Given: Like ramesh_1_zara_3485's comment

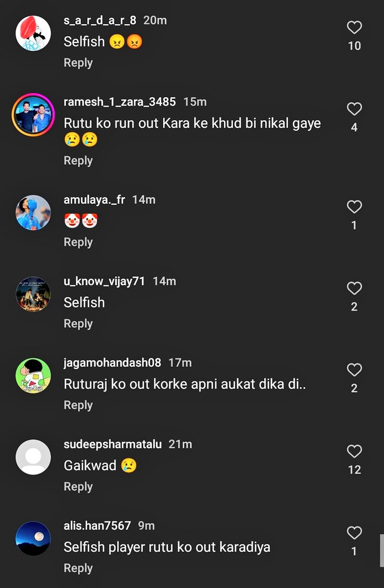Looking at the screenshot, I should 354,109.
